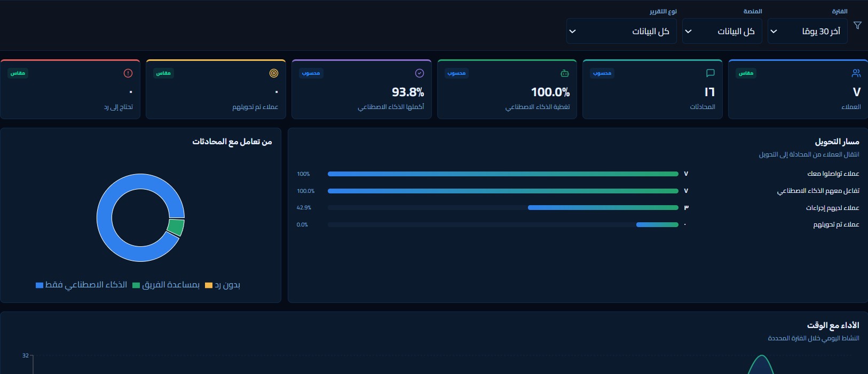Click the filter funnel icon
868x374 pixels.
tap(857, 25)
